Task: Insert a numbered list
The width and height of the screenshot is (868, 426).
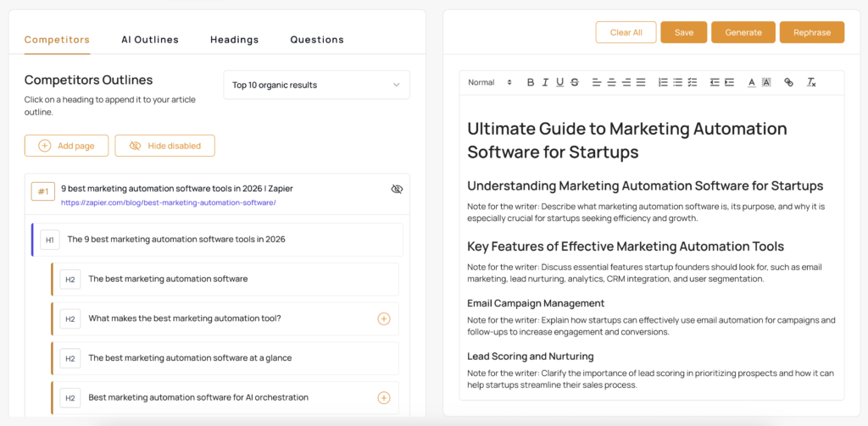Action: (663, 82)
